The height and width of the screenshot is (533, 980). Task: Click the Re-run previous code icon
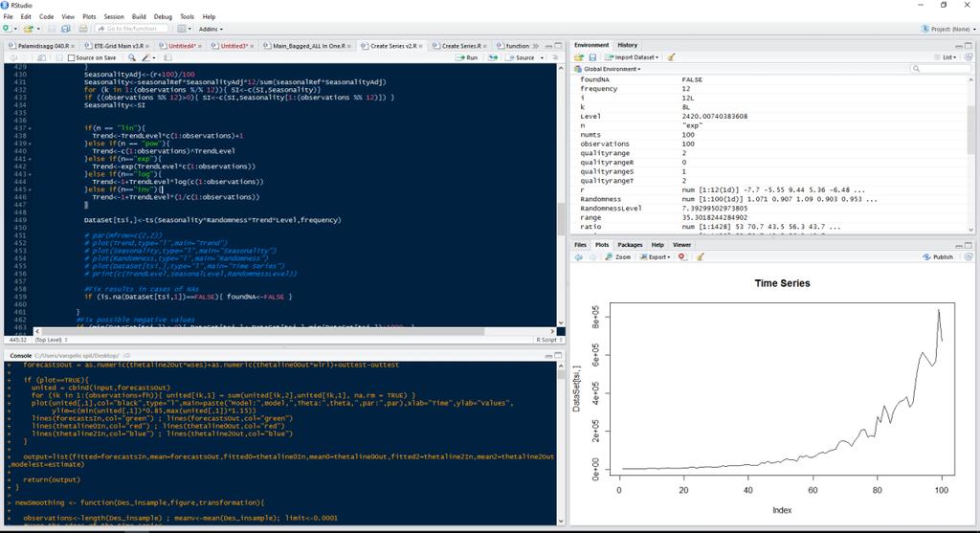click(493, 57)
